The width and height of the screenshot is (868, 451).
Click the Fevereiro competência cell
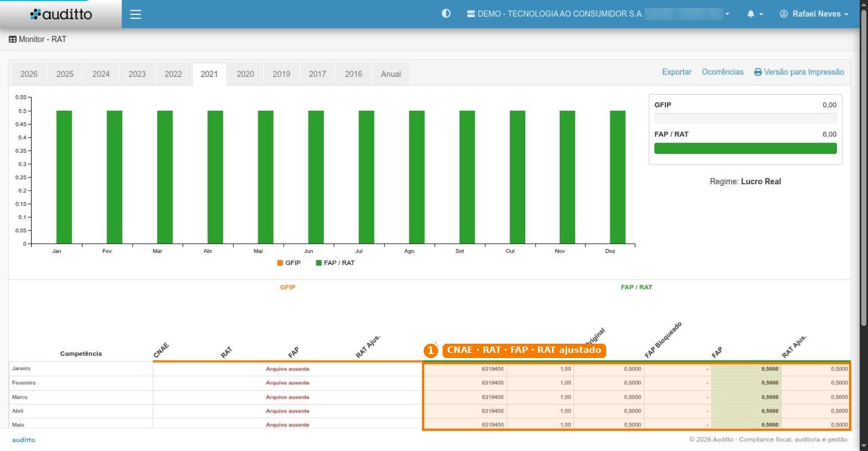[81, 383]
